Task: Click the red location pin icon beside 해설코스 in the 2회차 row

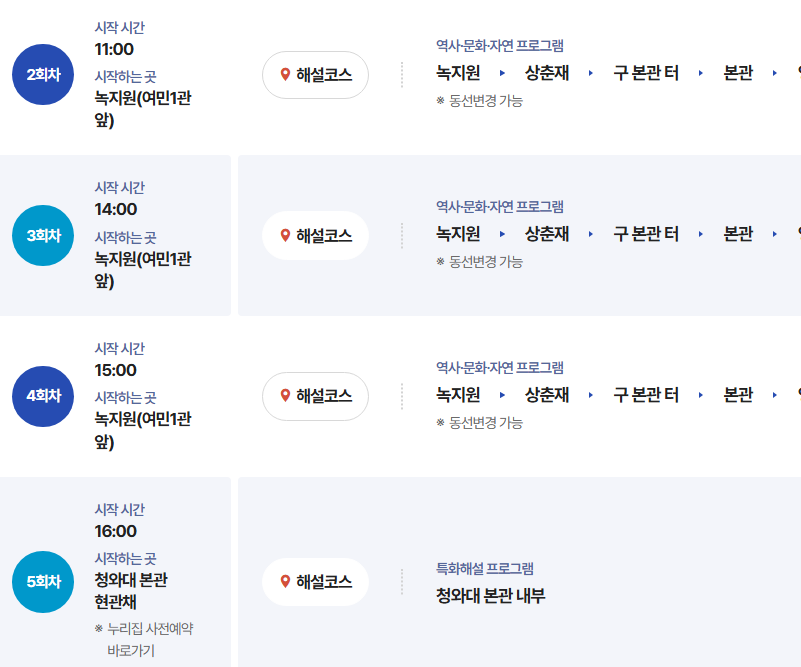Action: 285,74
